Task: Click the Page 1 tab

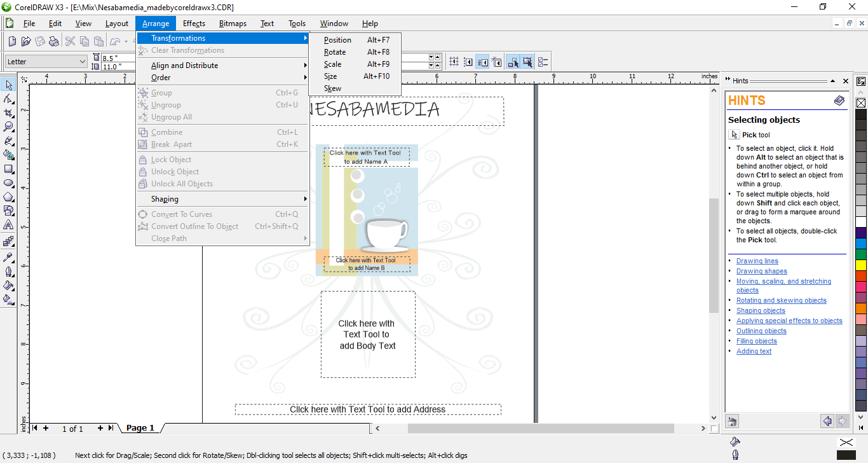Action: [140, 428]
